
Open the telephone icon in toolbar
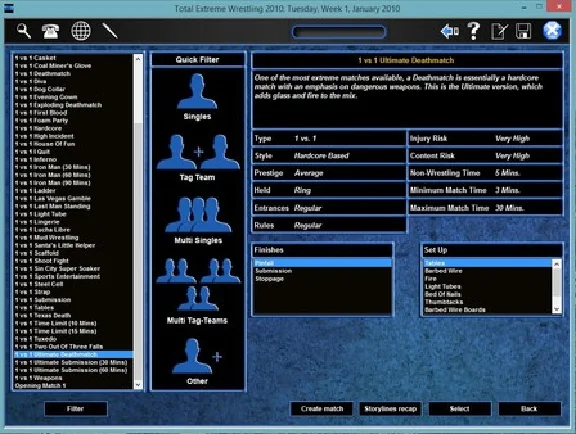[x=50, y=31]
